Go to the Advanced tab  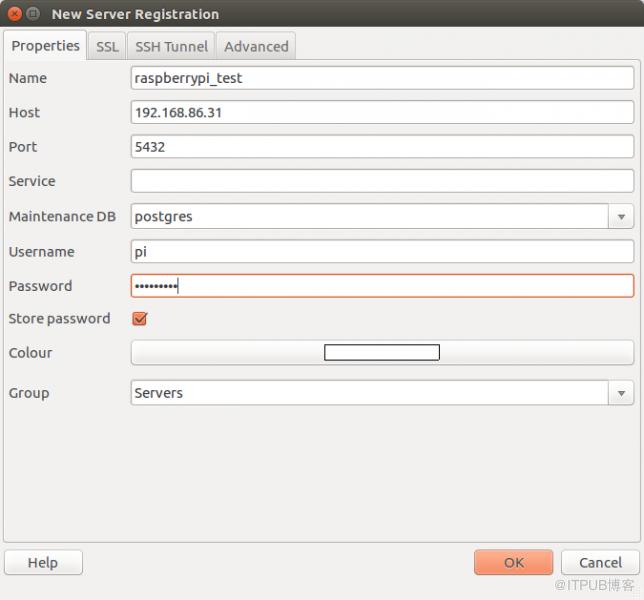(x=256, y=46)
